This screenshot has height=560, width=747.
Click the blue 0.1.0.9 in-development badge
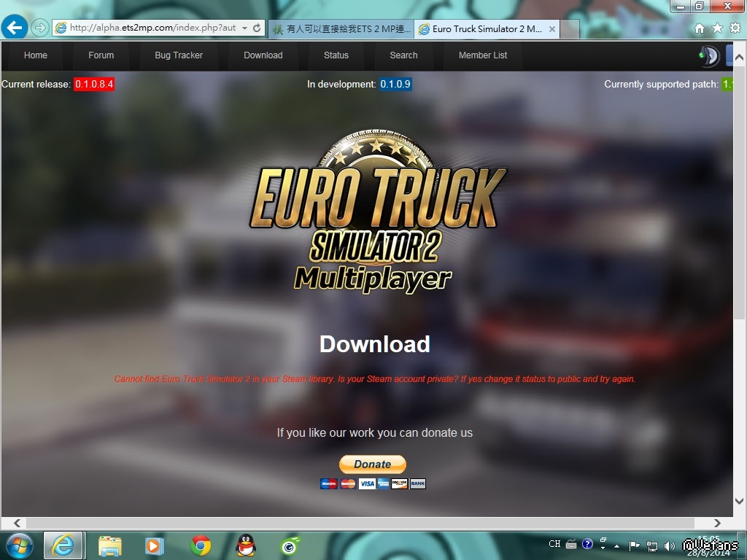(395, 85)
